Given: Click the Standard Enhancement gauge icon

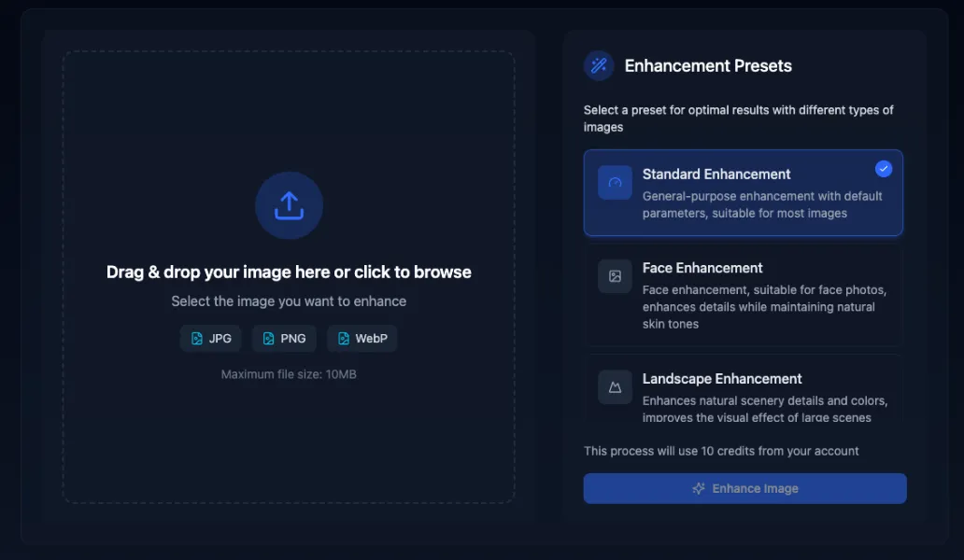Looking at the screenshot, I should click(615, 183).
